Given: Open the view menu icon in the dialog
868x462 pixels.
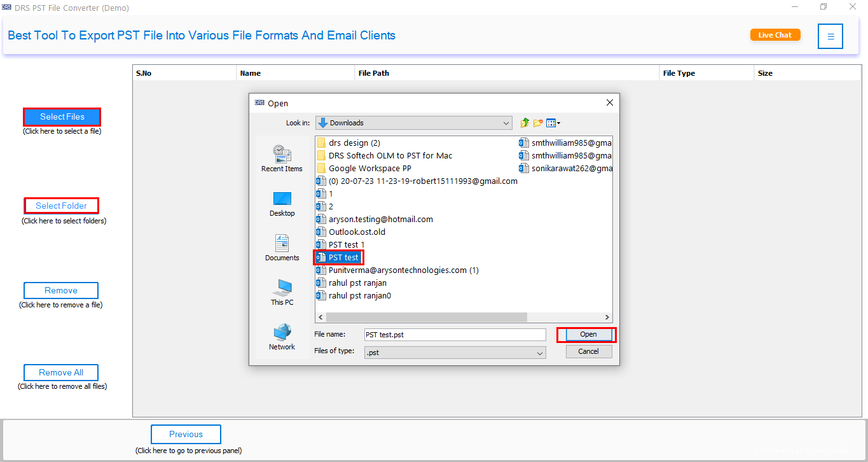Looking at the screenshot, I should pyautogui.click(x=553, y=123).
